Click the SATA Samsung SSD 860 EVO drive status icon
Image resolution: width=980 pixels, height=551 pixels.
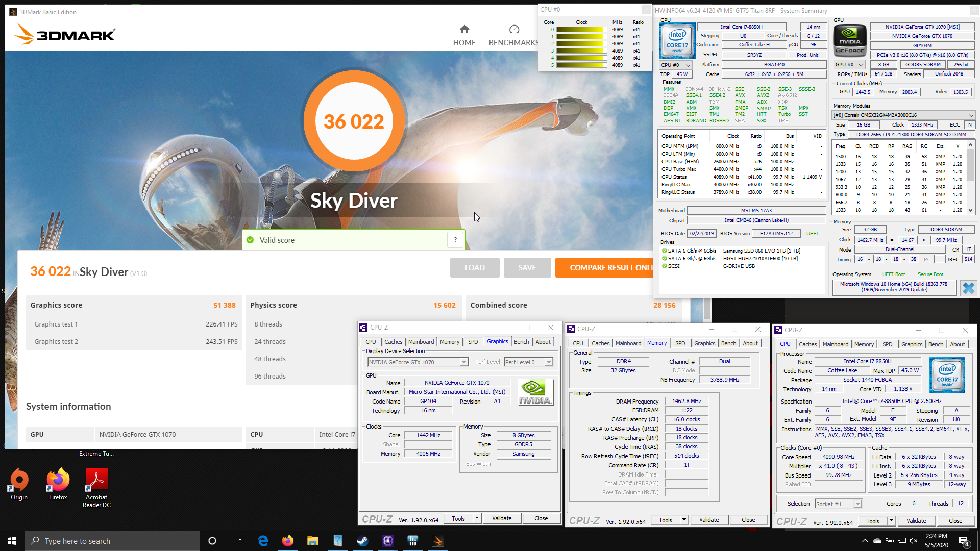pyautogui.click(x=665, y=251)
